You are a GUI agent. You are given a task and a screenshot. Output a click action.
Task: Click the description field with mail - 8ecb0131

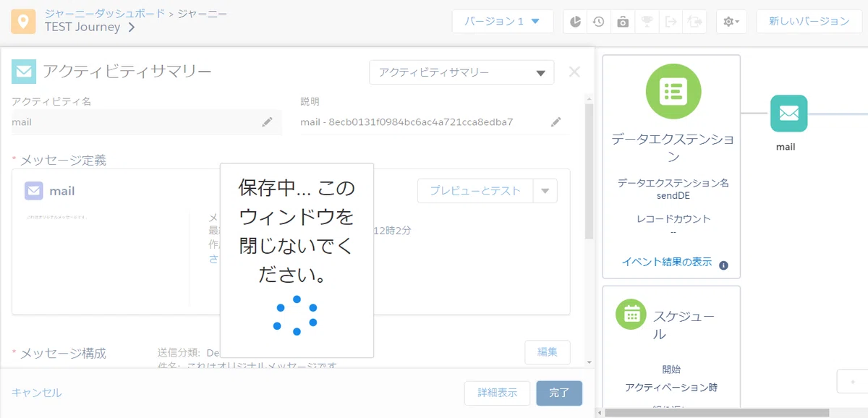click(x=434, y=122)
